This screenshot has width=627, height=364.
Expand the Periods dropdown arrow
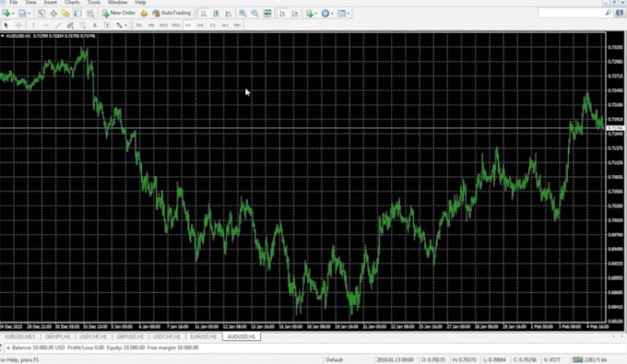[x=332, y=13]
